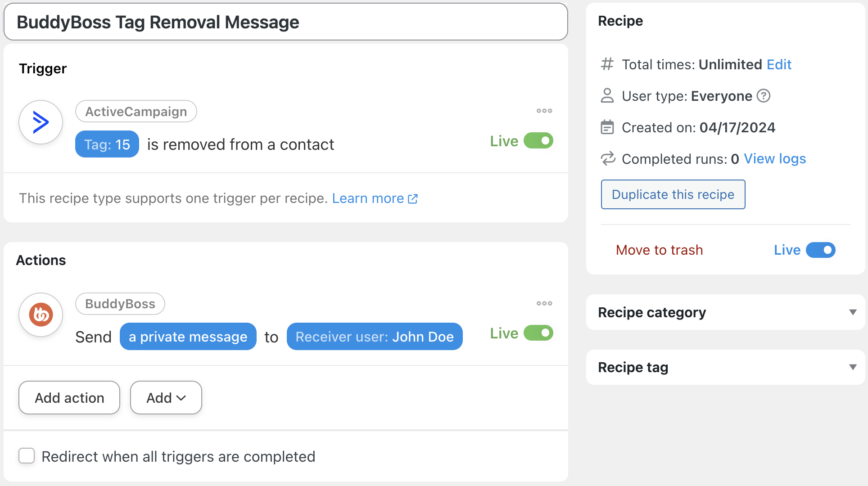Click the ActiveCampaign trigger logo icon
The width and height of the screenshot is (868, 486).
(x=41, y=122)
